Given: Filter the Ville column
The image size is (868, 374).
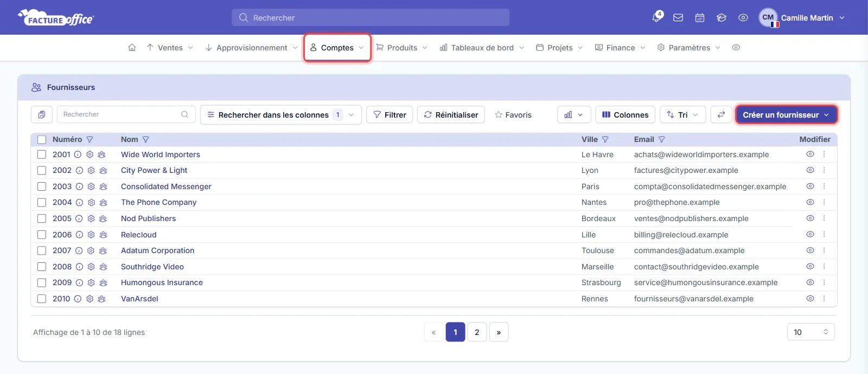Looking at the screenshot, I should point(605,139).
